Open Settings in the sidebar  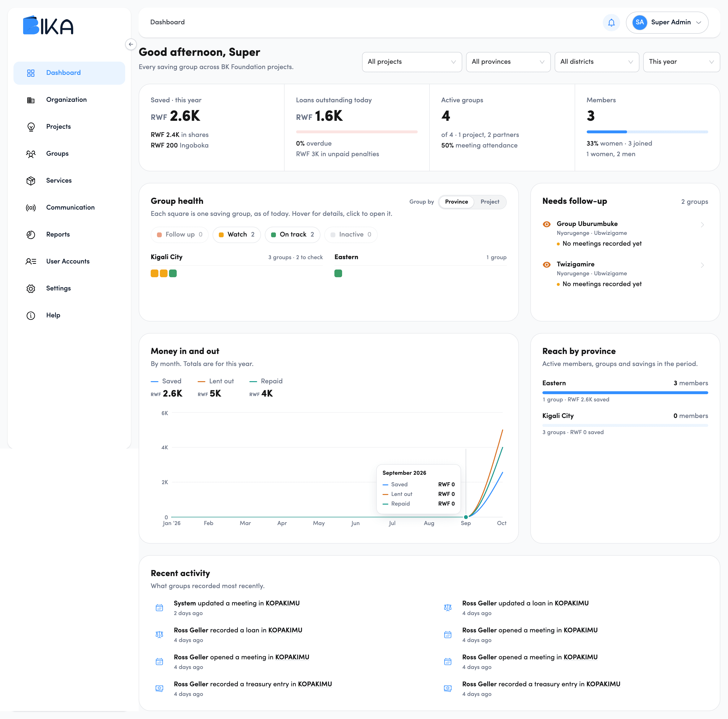(x=69, y=289)
